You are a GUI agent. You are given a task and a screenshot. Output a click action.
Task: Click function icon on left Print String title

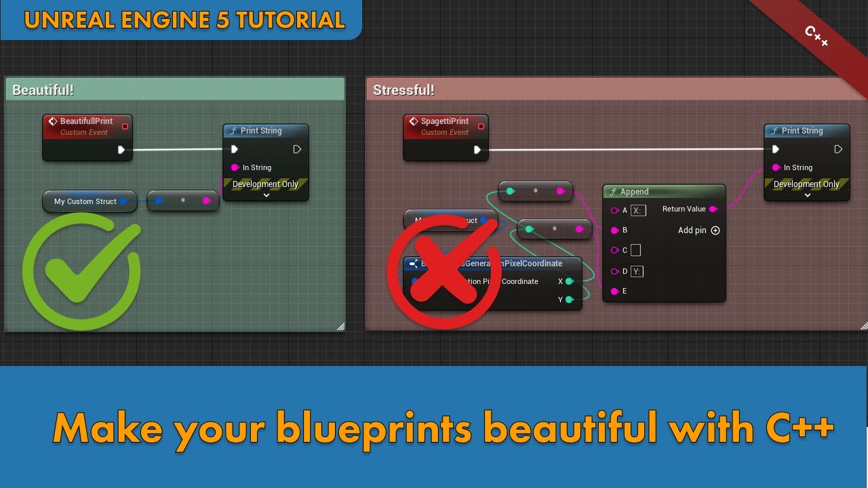tap(234, 131)
